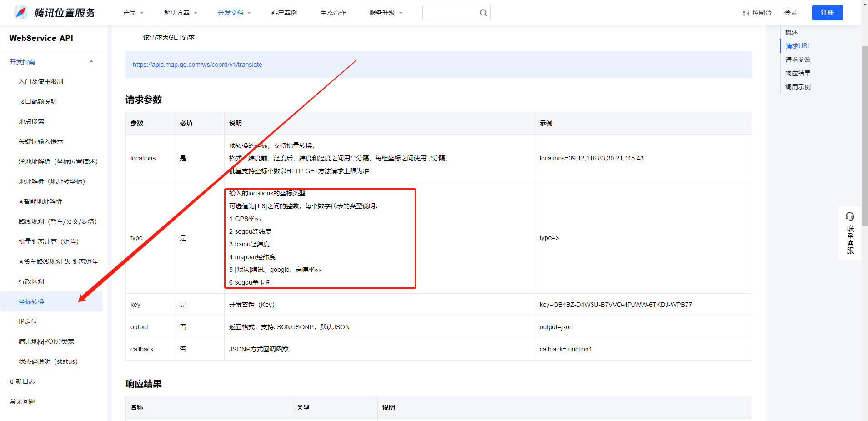Click the Tencent Location Service logo
The height and width of the screenshot is (421, 868).
click(55, 13)
